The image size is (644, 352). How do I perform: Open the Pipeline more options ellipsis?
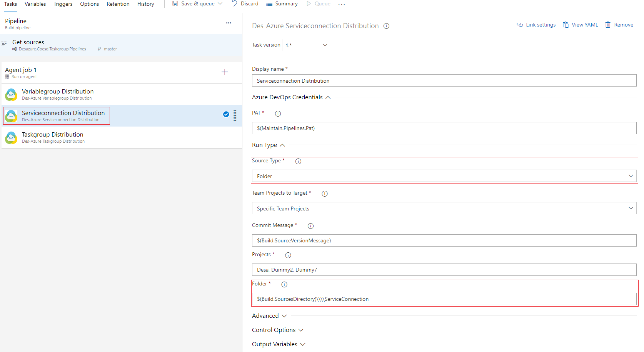(x=229, y=23)
